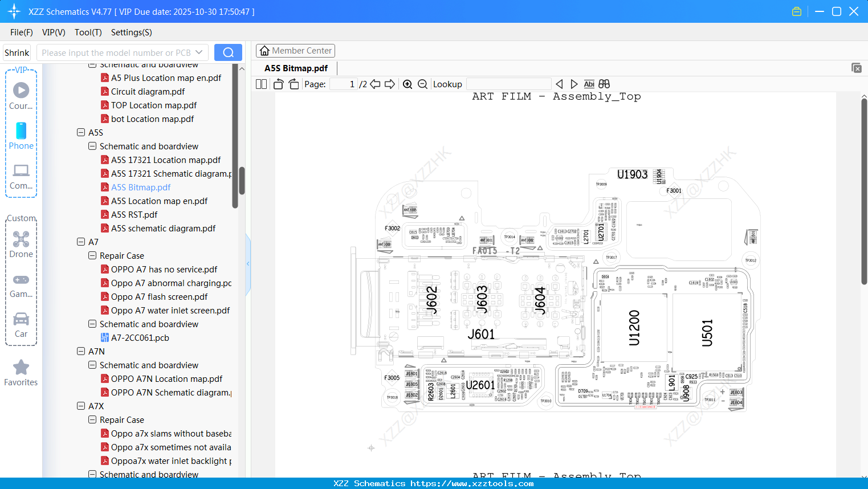Open the Member Center
Viewport: 868px width, 489px height.
[x=295, y=50]
